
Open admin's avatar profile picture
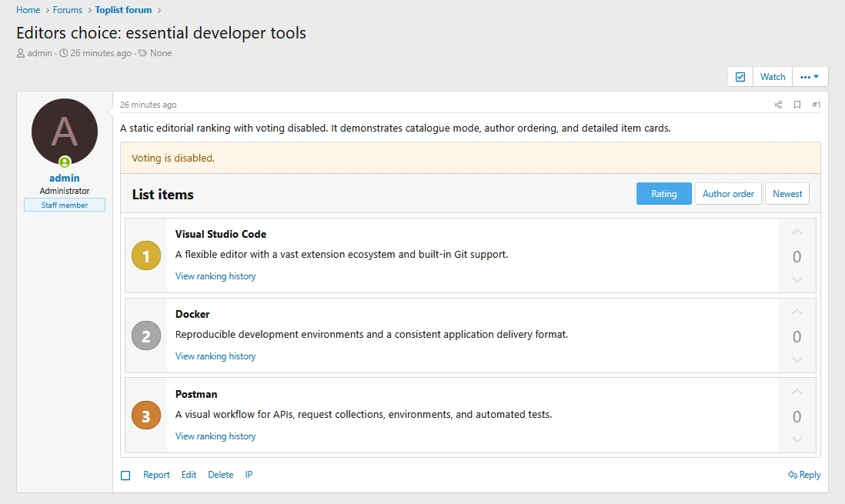65,132
